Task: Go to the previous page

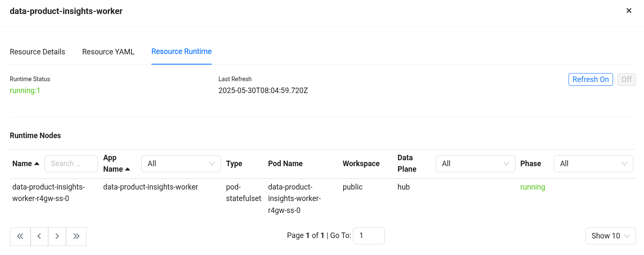Action: pyautogui.click(x=39, y=237)
